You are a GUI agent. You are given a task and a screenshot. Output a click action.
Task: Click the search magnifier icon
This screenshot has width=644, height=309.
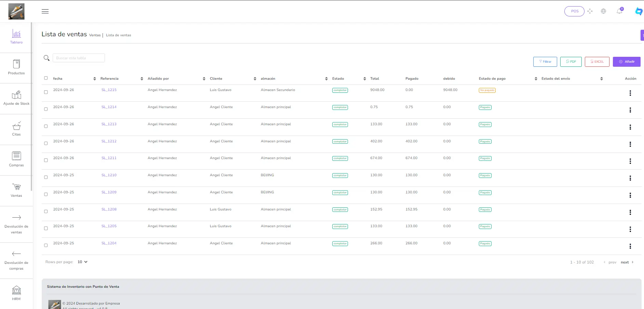click(46, 58)
